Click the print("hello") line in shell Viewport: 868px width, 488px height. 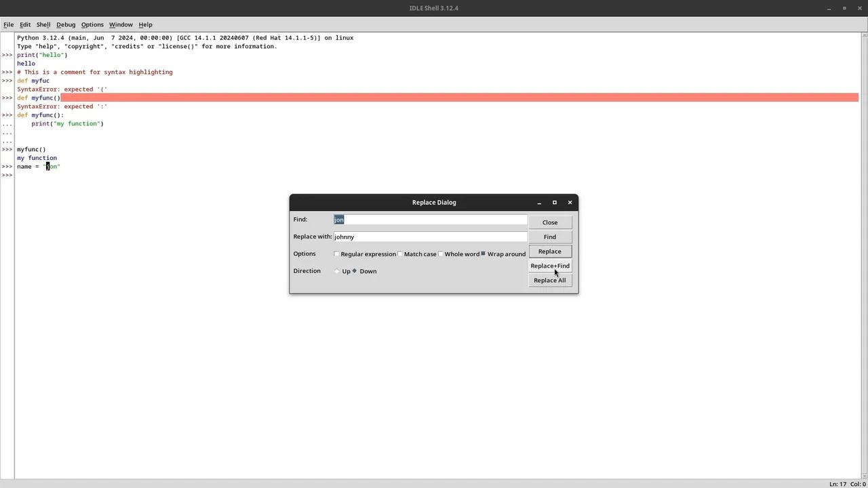(42, 55)
